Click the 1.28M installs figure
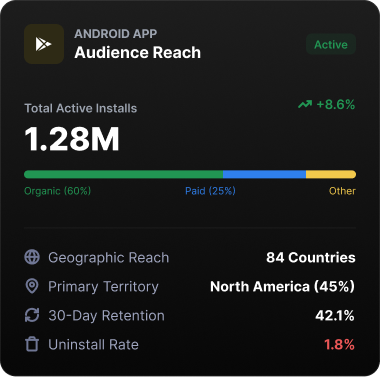Viewport: 380px width, 377px height. click(x=72, y=139)
